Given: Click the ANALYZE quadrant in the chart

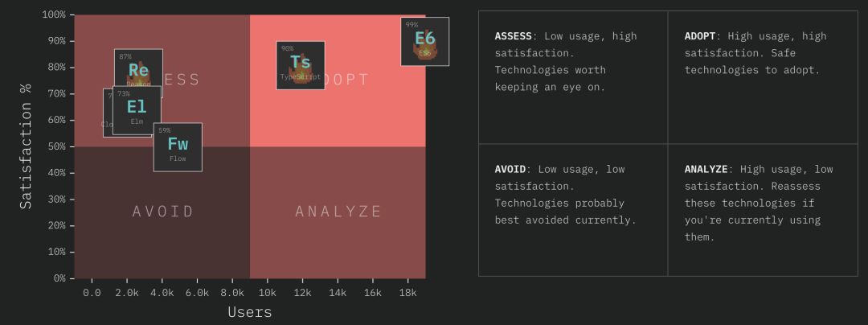Looking at the screenshot, I should point(338,212).
